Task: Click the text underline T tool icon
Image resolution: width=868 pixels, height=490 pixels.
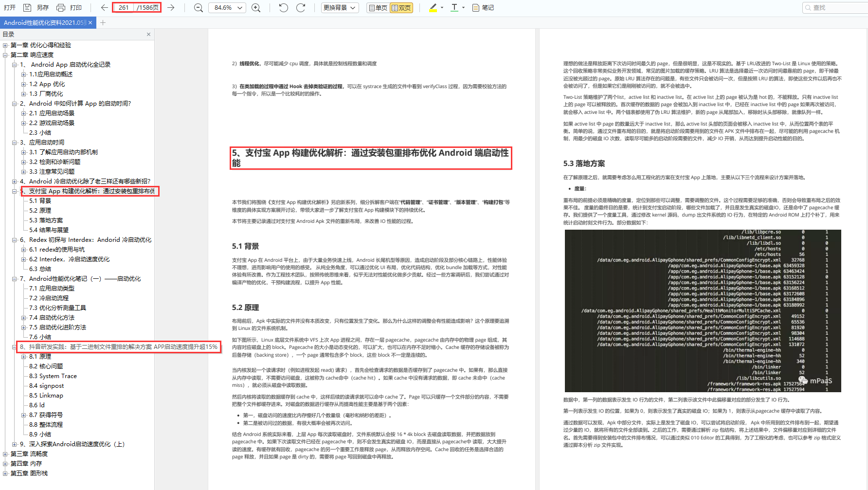Action: coord(454,8)
